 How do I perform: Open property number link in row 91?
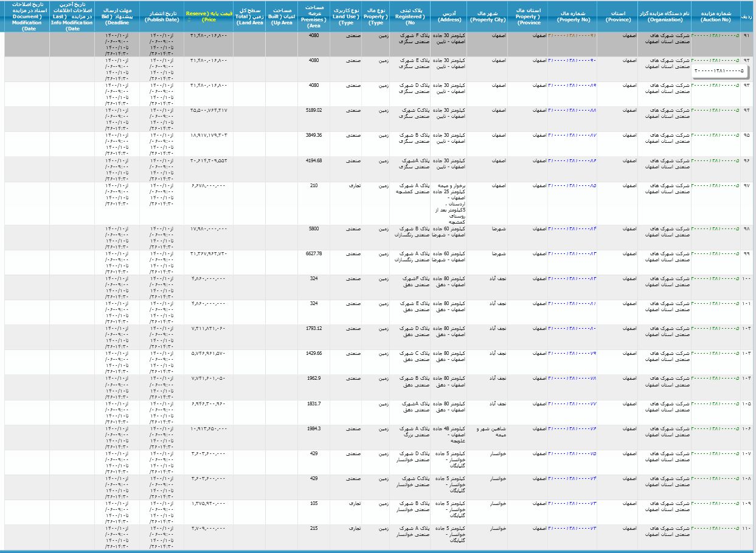[572, 35]
